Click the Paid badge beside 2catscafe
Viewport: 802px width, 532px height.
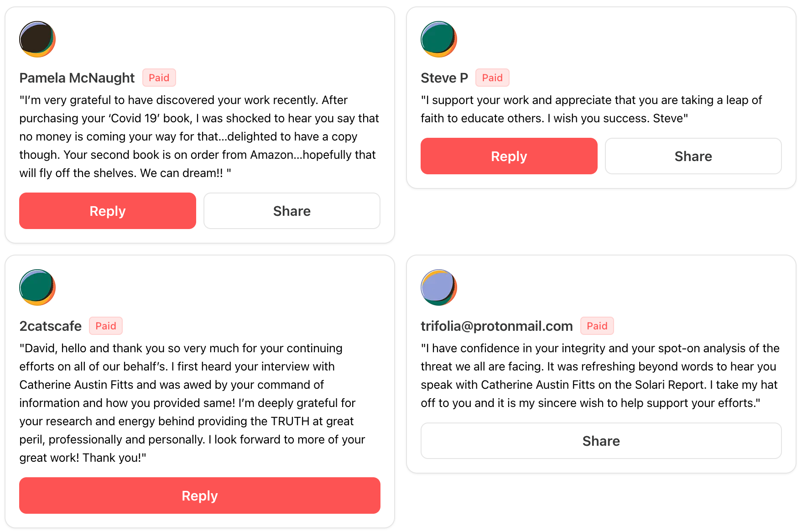pos(105,326)
